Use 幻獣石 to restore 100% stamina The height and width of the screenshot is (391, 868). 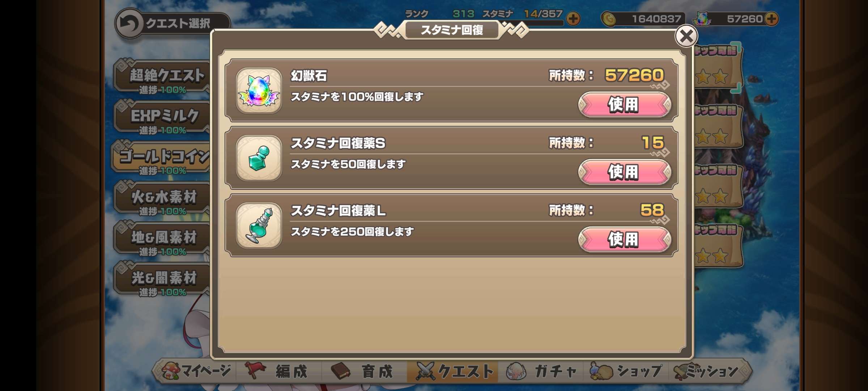point(625,104)
